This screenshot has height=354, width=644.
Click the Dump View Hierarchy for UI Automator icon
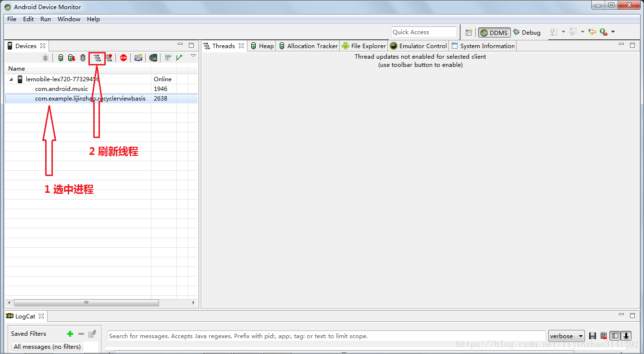point(153,58)
